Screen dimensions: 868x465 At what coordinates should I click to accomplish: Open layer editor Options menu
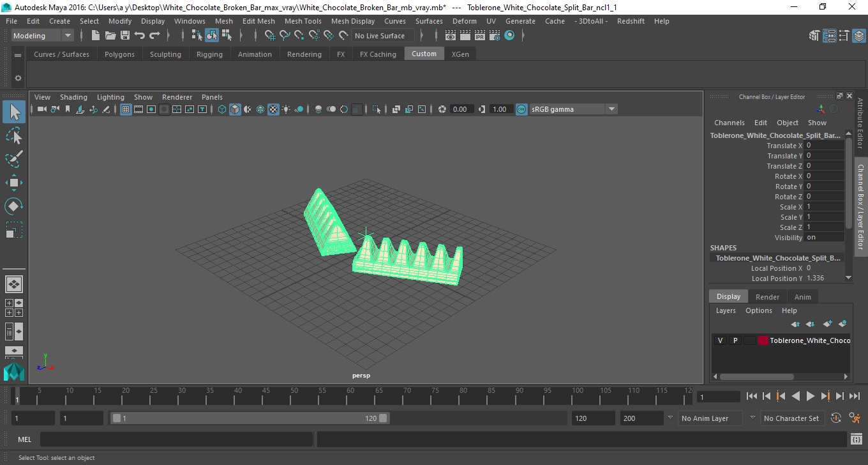pyautogui.click(x=758, y=310)
